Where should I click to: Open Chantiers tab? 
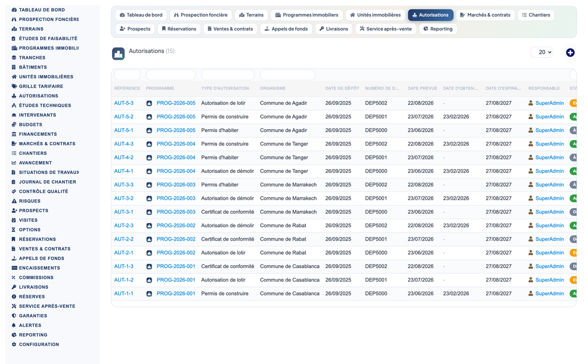[x=536, y=15]
